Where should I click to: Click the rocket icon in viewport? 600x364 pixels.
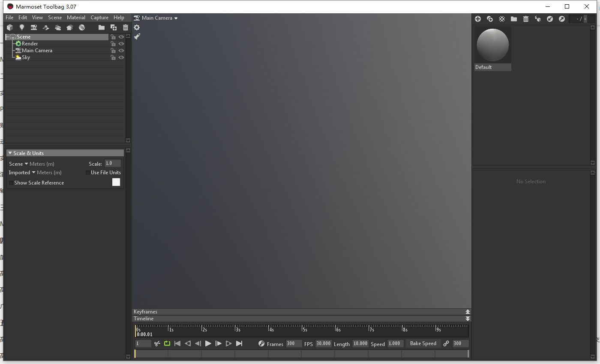click(137, 37)
